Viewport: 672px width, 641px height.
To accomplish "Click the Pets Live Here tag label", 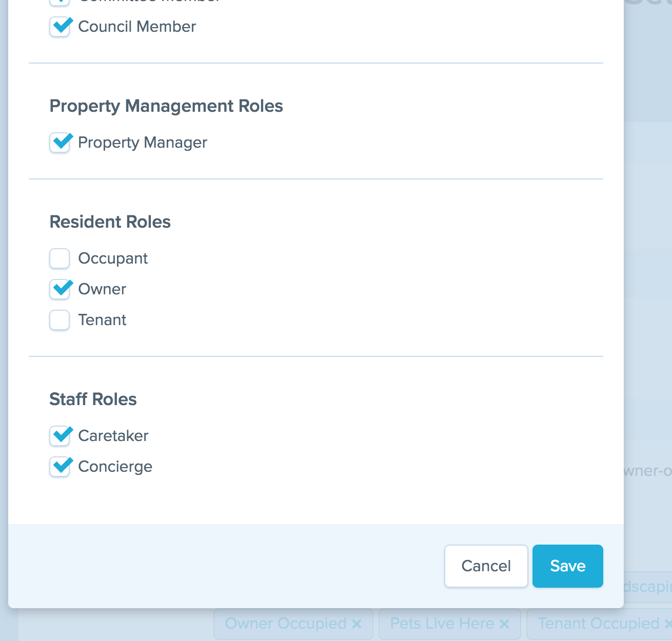I will (x=442, y=624).
